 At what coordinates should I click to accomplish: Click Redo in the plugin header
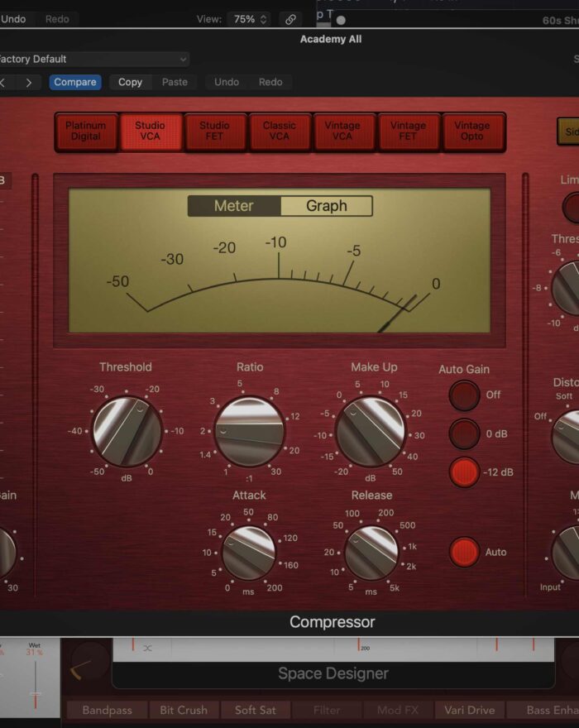(270, 82)
